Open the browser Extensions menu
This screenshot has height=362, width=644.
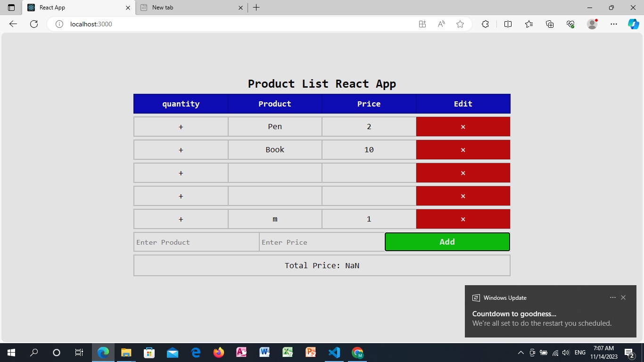[485, 24]
